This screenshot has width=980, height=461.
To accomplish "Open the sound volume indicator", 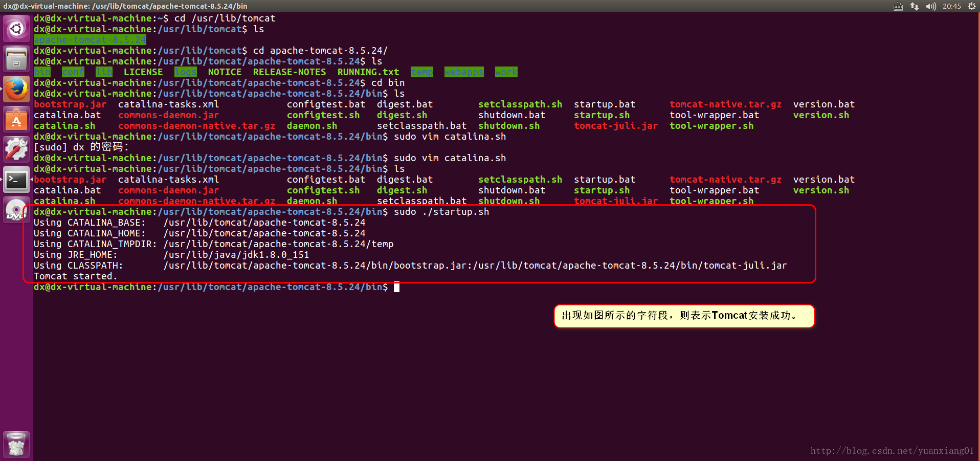I will pos(931,6).
